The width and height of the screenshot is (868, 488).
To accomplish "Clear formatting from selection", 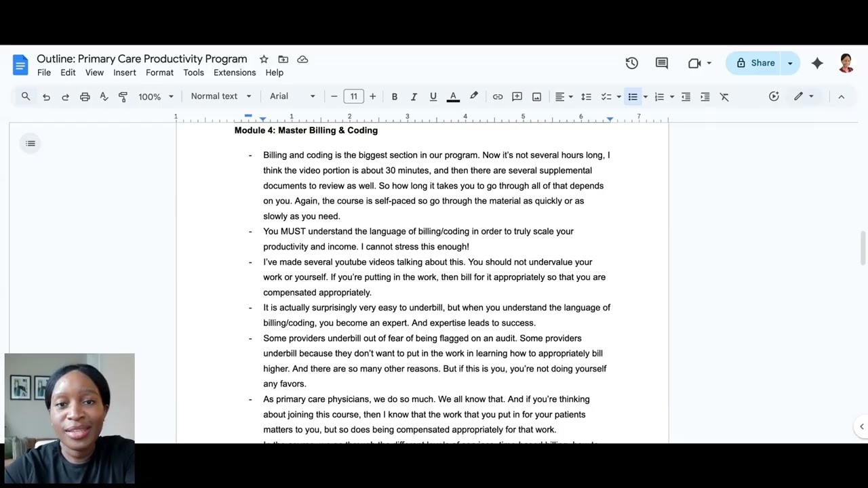I will pos(724,97).
